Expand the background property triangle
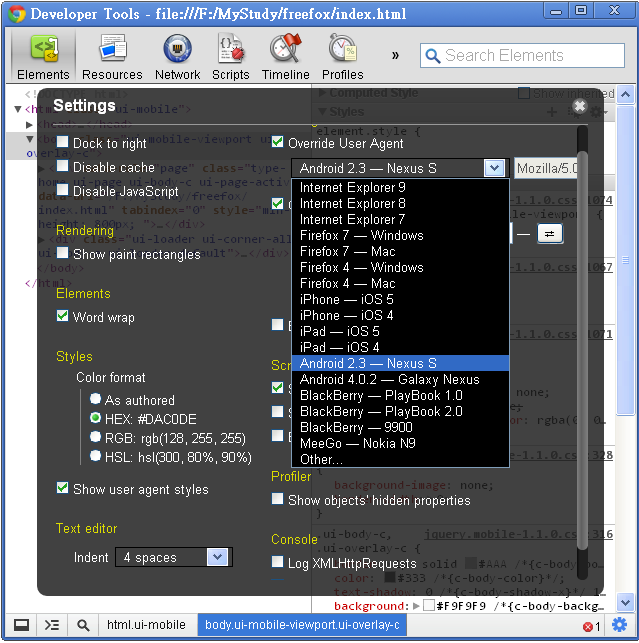This screenshot has width=639, height=643. coord(416,606)
